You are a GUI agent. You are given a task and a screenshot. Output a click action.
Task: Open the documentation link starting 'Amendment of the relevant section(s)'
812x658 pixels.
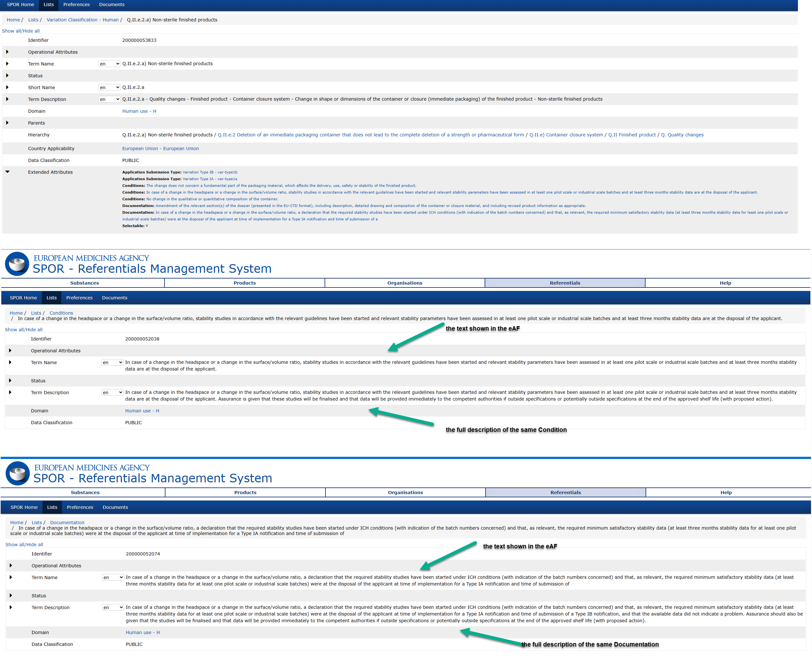point(371,206)
